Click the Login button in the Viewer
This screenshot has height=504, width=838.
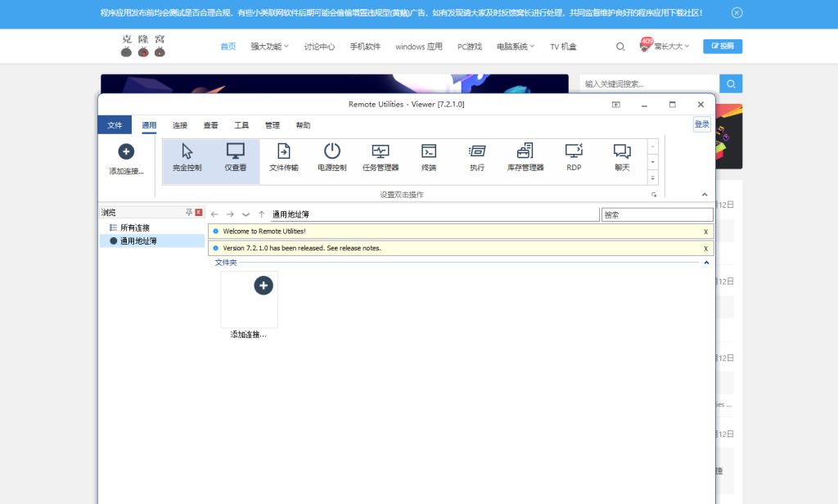point(701,124)
